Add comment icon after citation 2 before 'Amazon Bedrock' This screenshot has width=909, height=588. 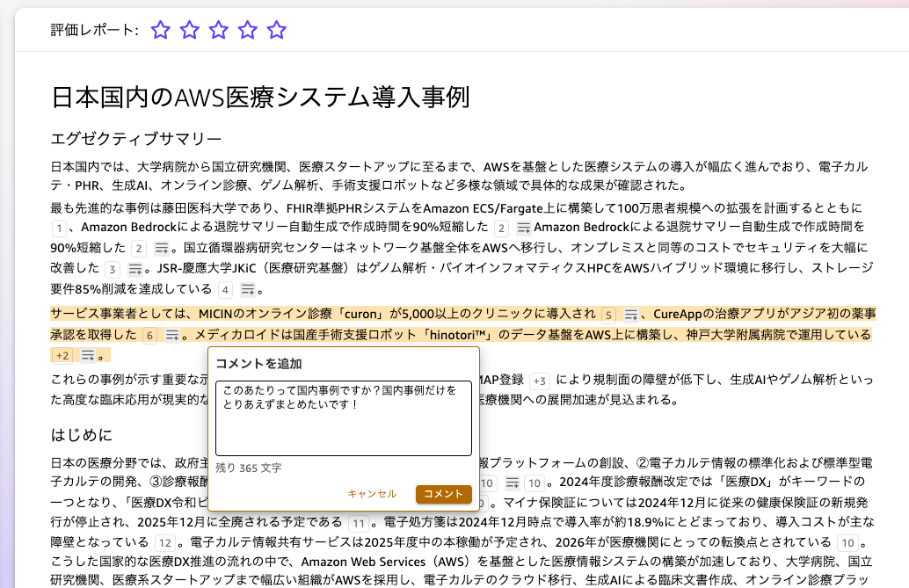523,228
